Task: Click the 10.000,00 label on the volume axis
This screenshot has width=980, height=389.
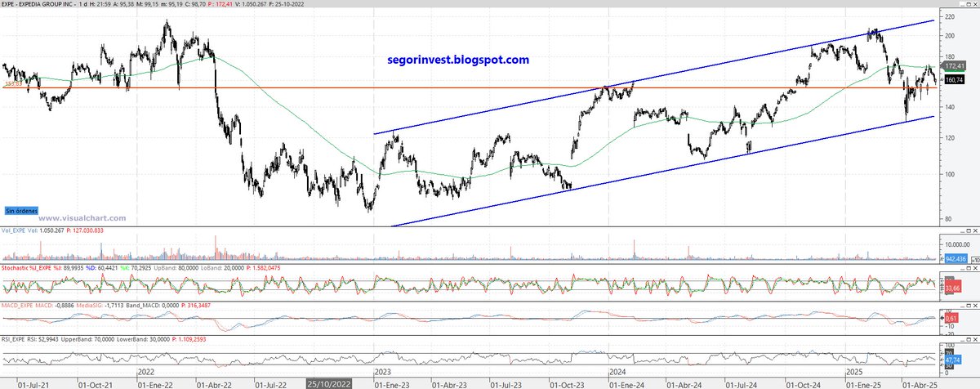Action: 956,244
